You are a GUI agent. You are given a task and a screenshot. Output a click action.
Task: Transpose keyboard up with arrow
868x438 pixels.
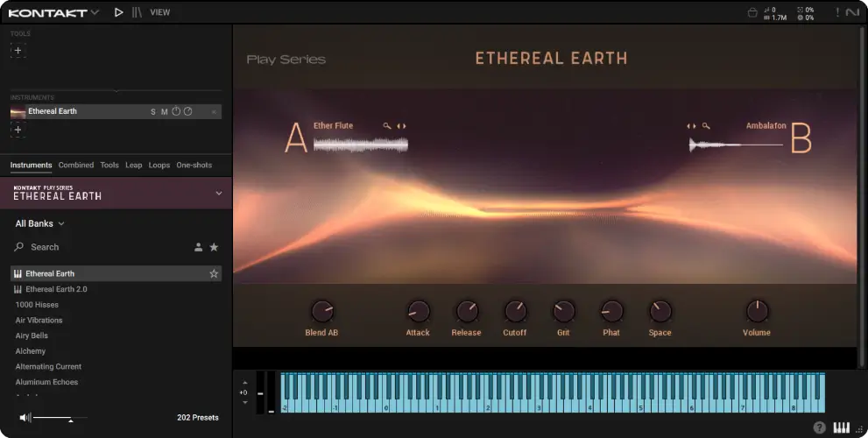244,383
